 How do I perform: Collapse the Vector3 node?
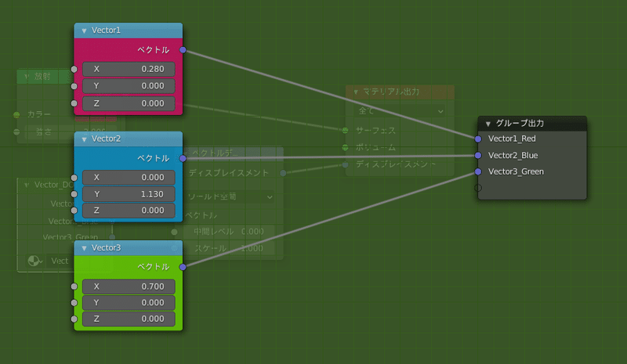(x=84, y=248)
